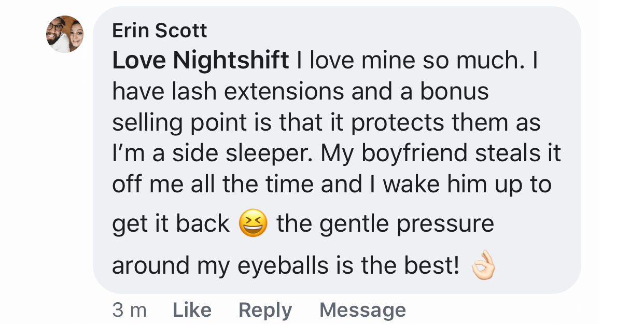Image resolution: width=644 pixels, height=324 pixels.
Task: Open Erin Scott's profile picture
Action: 65,34
